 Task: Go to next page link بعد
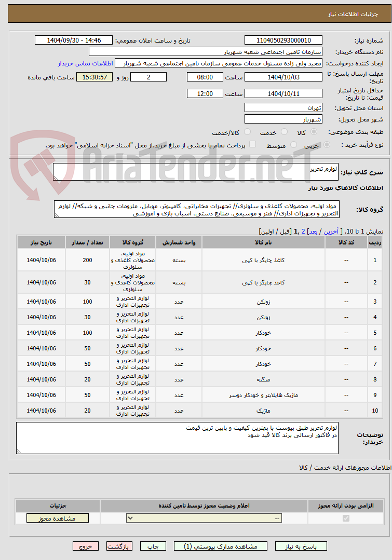tap(313, 231)
